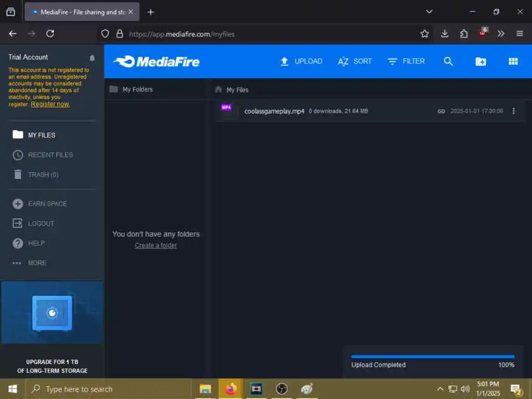Click the safe upgrade storage banner image
The height and width of the screenshot is (399, 532).
tap(52, 312)
